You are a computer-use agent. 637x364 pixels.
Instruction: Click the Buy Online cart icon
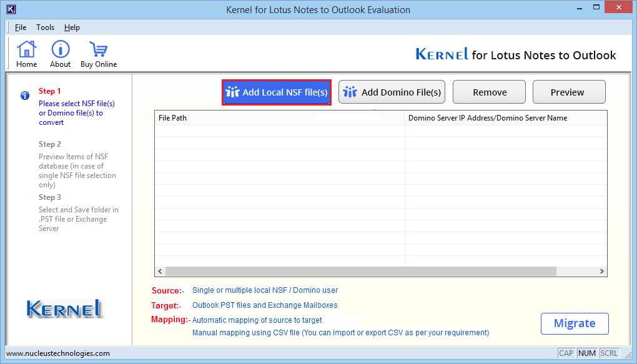pos(98,54)
